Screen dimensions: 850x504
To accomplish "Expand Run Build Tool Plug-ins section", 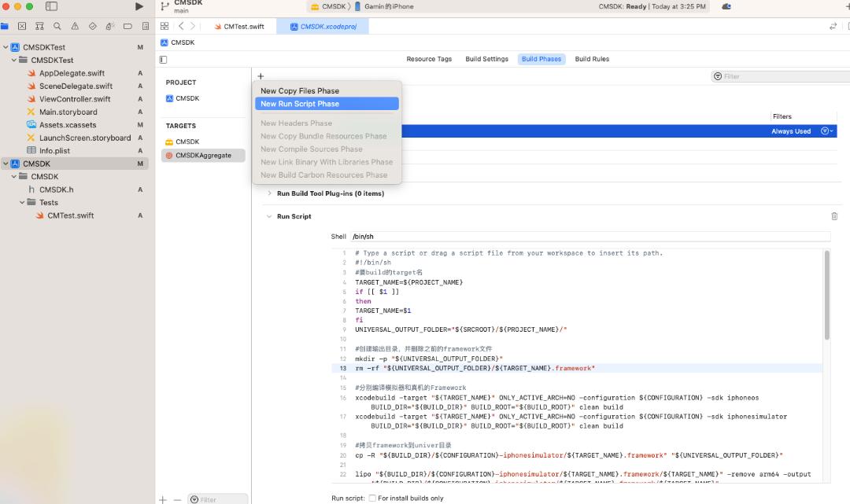I will tap(269, 193).
